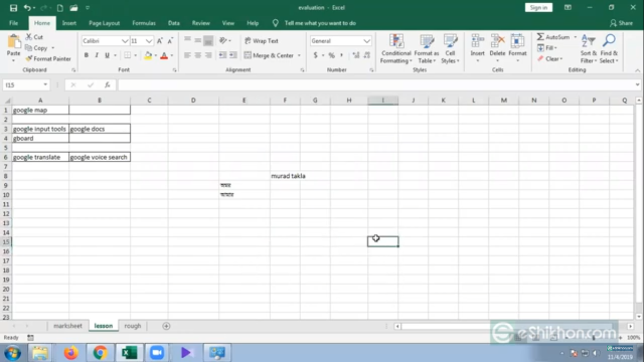Viewport: 644px width, 362px height.
Task: Click the Find & Select icon
Action: pos(609,42)
